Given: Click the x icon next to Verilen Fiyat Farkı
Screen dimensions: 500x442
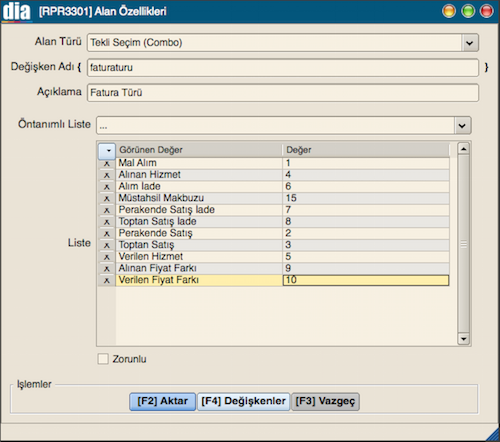Looking at the screenshot, I should pos(107,280).
